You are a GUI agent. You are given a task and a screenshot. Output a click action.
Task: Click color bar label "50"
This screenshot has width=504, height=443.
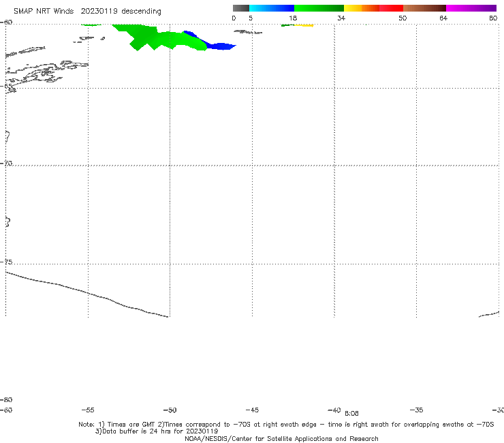pyautogui.click(x=403, y=18)
